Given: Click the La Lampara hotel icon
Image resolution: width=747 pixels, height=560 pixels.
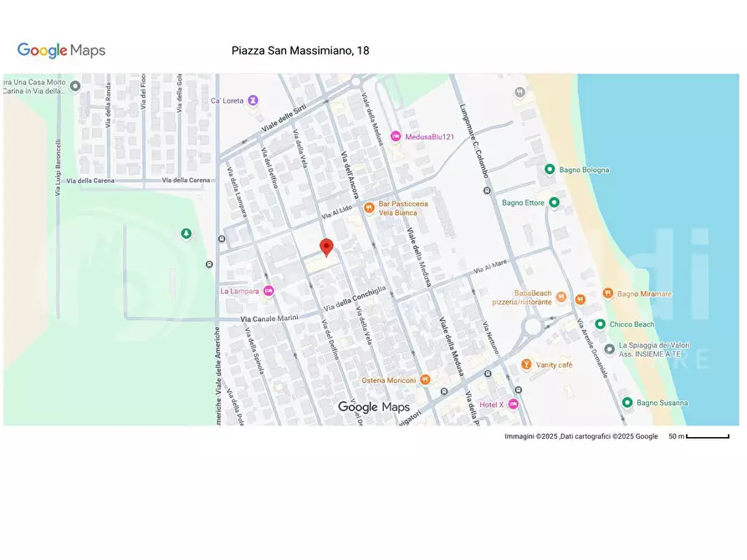Looking at the screenshot, I should pos(269,291).
